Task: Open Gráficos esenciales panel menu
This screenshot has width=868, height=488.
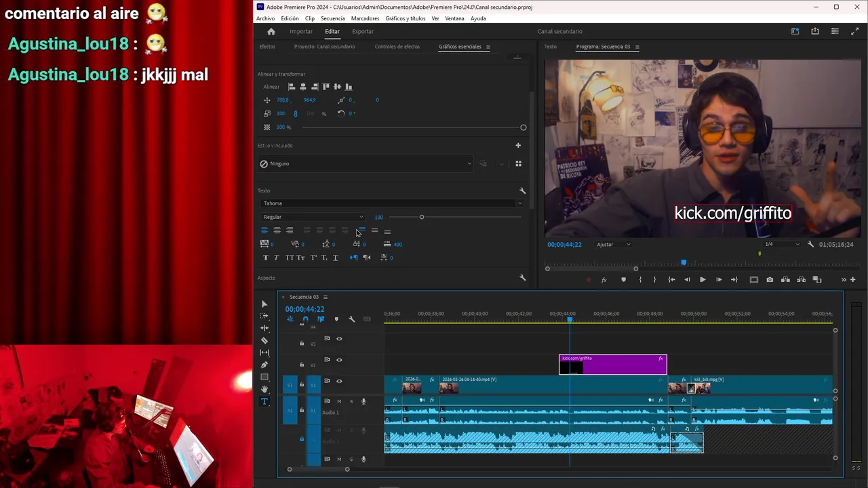Action: coord(488,47)
